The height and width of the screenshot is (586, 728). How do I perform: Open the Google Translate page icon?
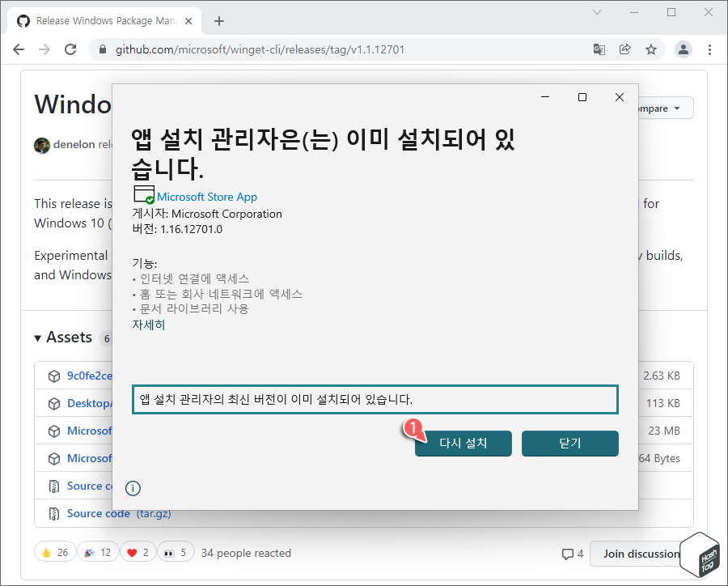(x=599, y=49)
